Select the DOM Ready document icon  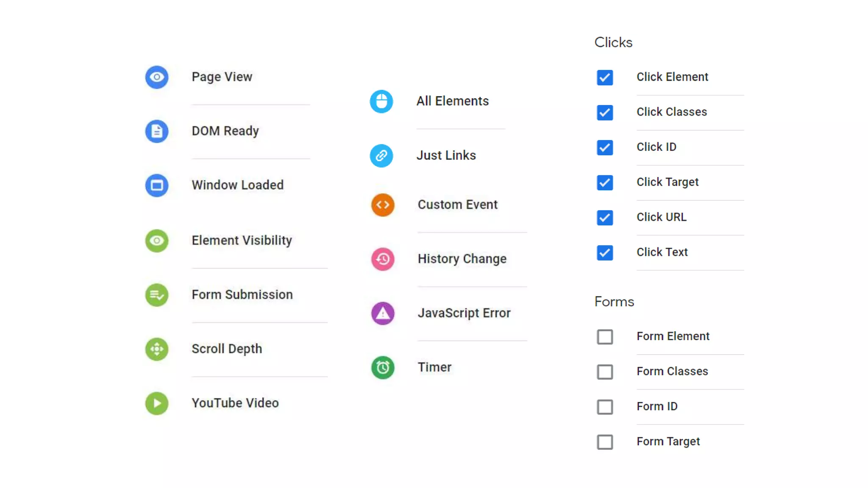157,131
